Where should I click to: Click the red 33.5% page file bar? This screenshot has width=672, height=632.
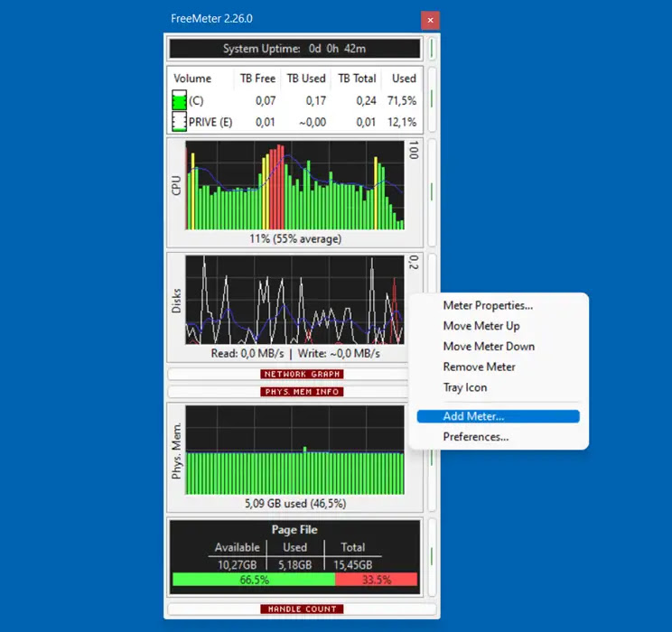point(377,580)
